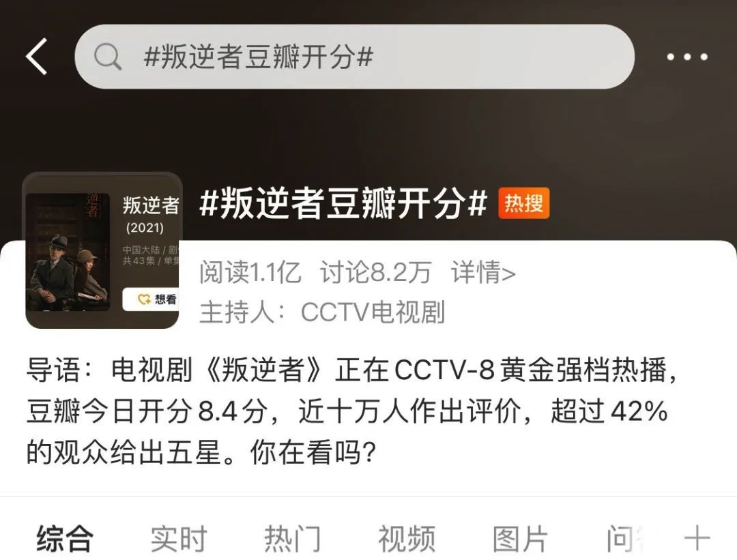Click the #叛逆者豆瓣开分# topic title
Screen dimensions: 737x560
343,204
